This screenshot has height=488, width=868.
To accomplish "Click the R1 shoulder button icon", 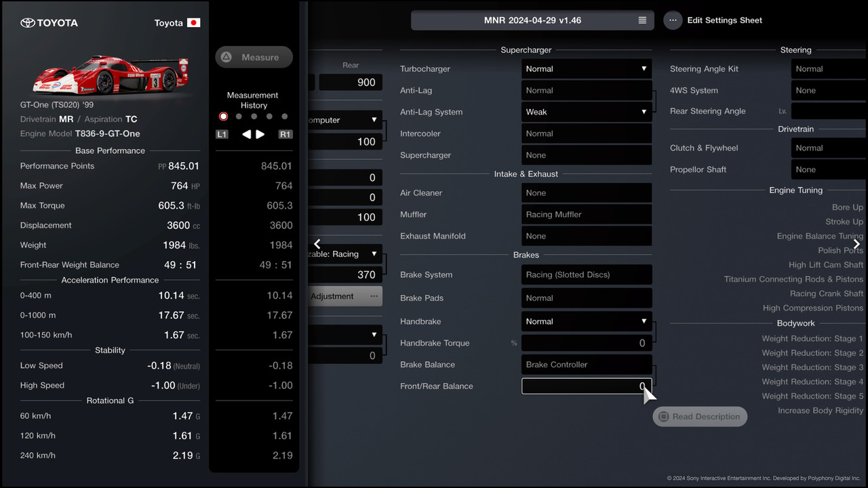I will pos(285,134).
